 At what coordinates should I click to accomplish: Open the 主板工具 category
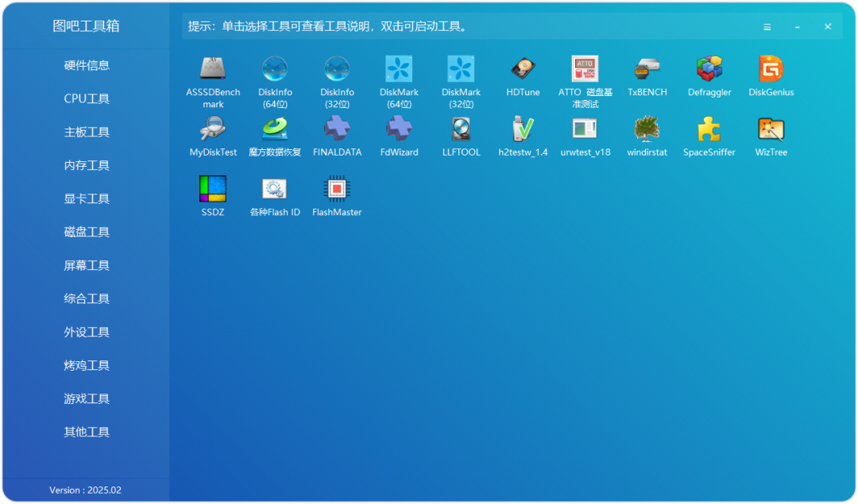(87, 133)
